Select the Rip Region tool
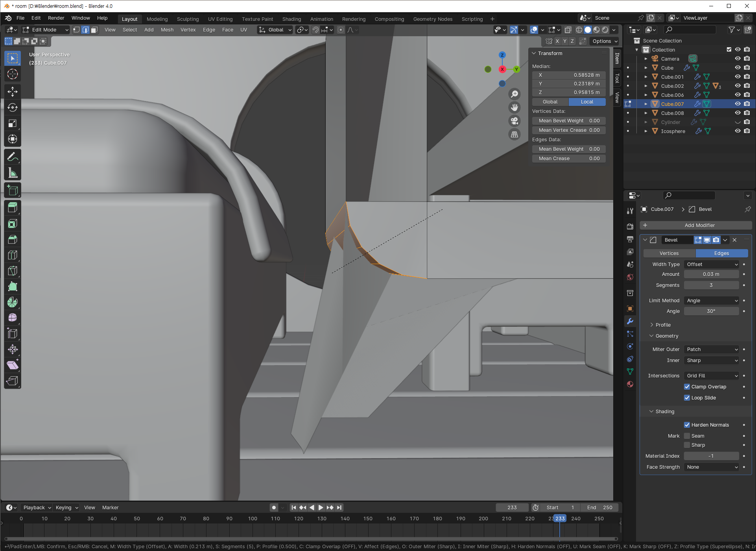The width and height of the screenshot is (756, 551). [13, 381]
